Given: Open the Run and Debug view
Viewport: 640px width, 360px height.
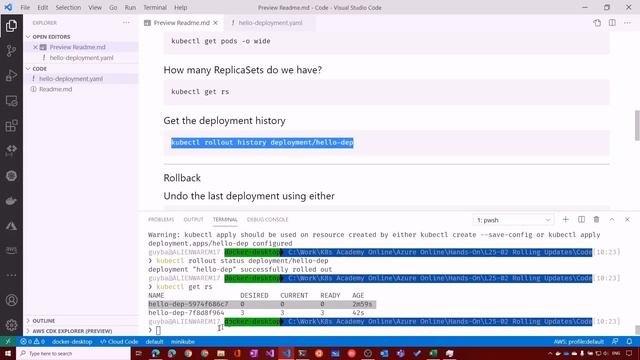Looking at the screenshot, I should coord(11,76).
